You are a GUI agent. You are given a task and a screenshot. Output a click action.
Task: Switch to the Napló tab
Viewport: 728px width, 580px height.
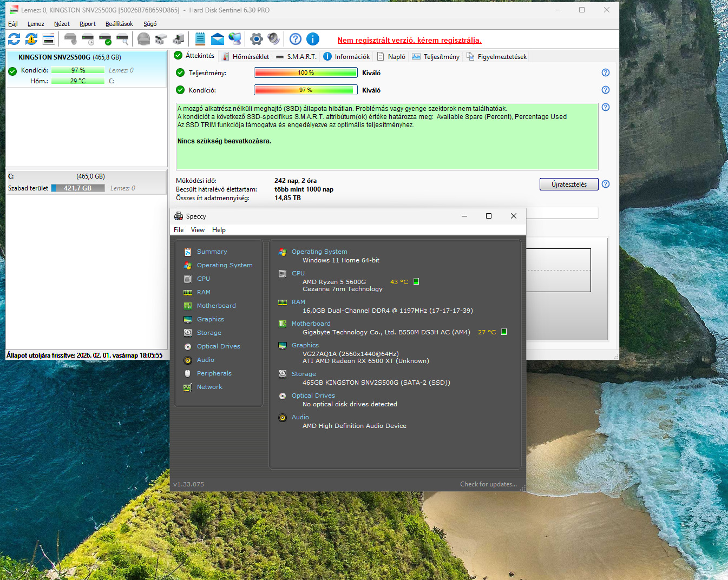pos(391,56)
